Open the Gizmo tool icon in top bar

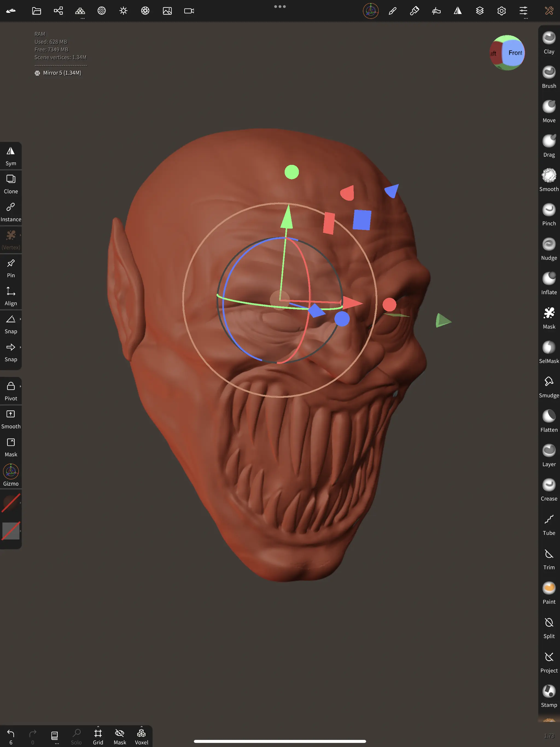click(371, 11)
